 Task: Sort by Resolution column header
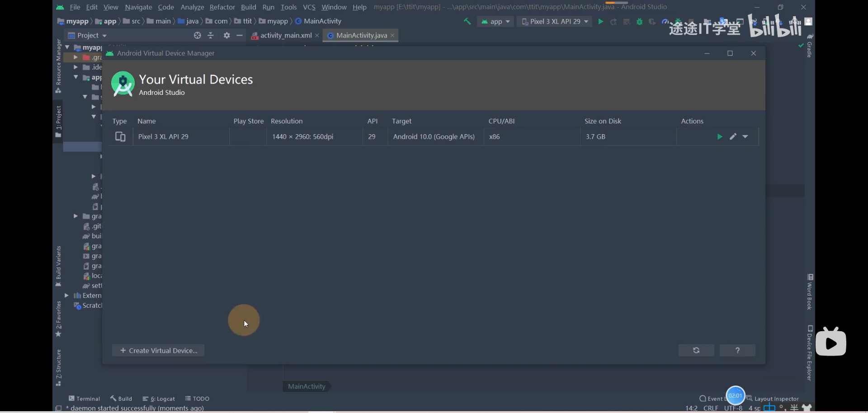tap(287, 121)
